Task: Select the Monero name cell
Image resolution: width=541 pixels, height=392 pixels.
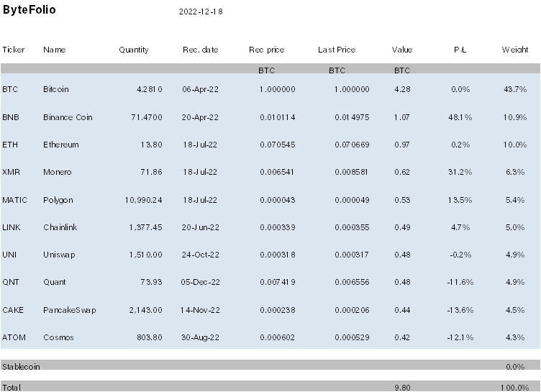Action: [58, 172]
